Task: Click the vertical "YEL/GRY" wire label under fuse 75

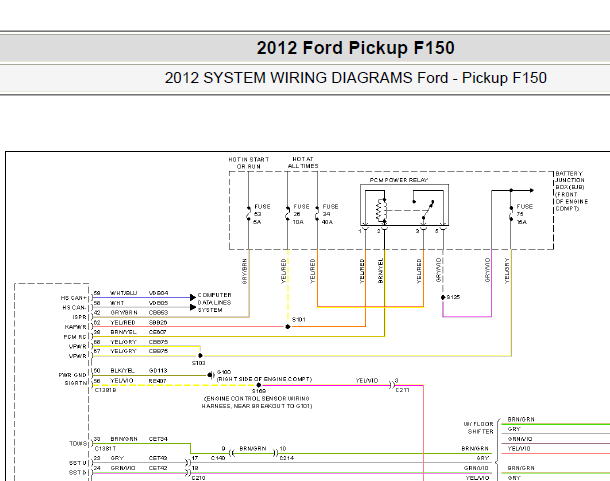Action: 507,270
